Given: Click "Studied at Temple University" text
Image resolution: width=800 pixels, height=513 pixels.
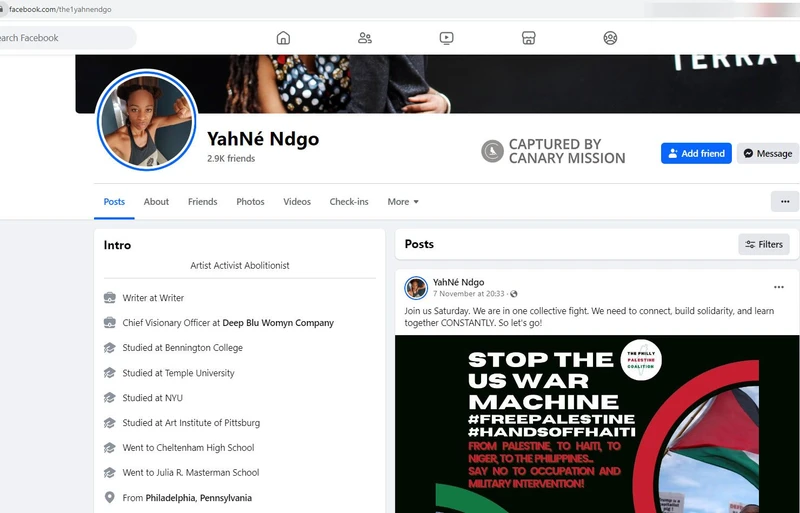Looking at the screenshot, I should (179, 373).
